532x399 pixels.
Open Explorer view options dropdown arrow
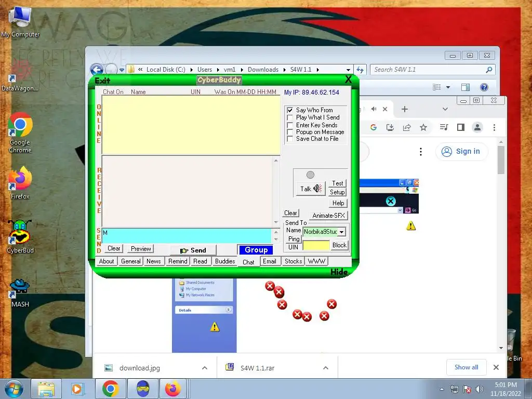tap(448, 87)
